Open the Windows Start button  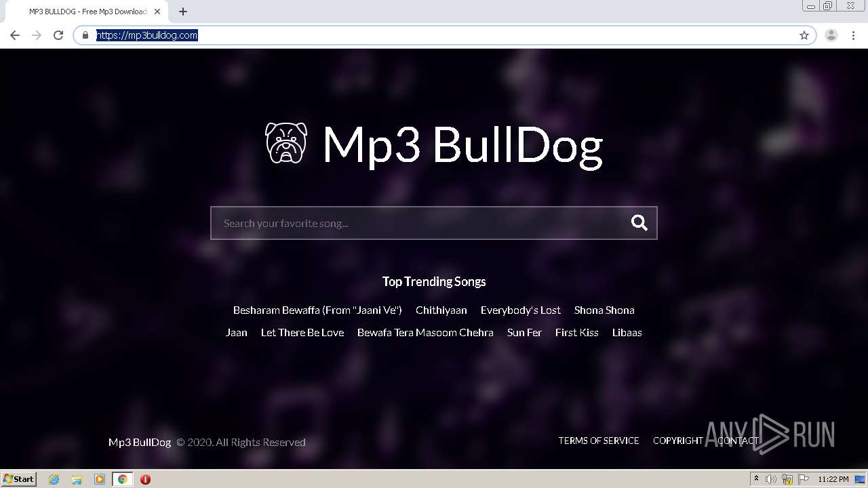tap(18, 479)
